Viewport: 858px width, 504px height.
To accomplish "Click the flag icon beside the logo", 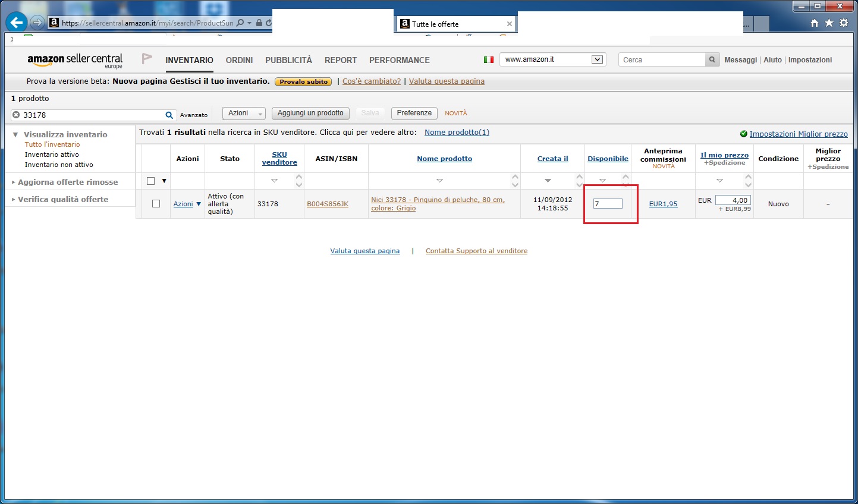I will point(147,58).
